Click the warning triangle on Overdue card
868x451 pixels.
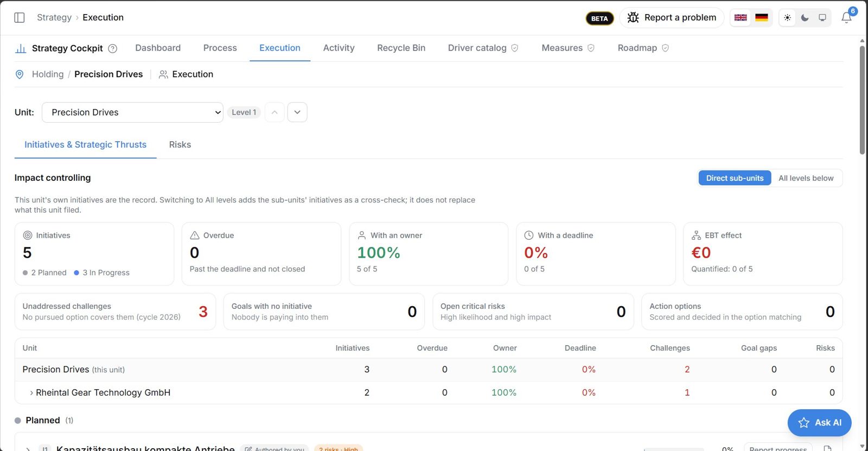click(195, 235)
